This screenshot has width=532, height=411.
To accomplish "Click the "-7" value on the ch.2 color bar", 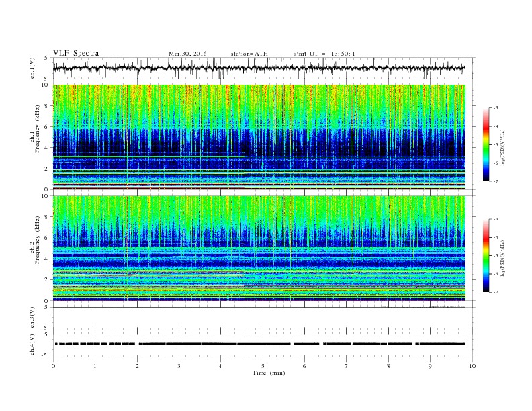I will tap(496, 292).
